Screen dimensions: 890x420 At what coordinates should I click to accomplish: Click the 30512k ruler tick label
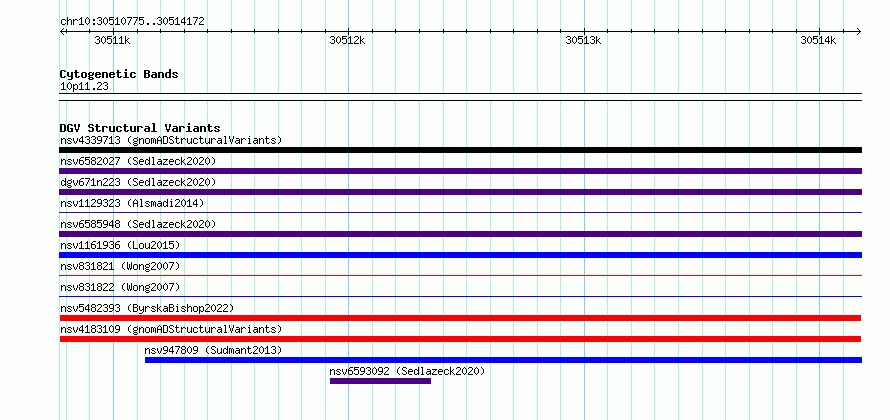pos(347,40)
